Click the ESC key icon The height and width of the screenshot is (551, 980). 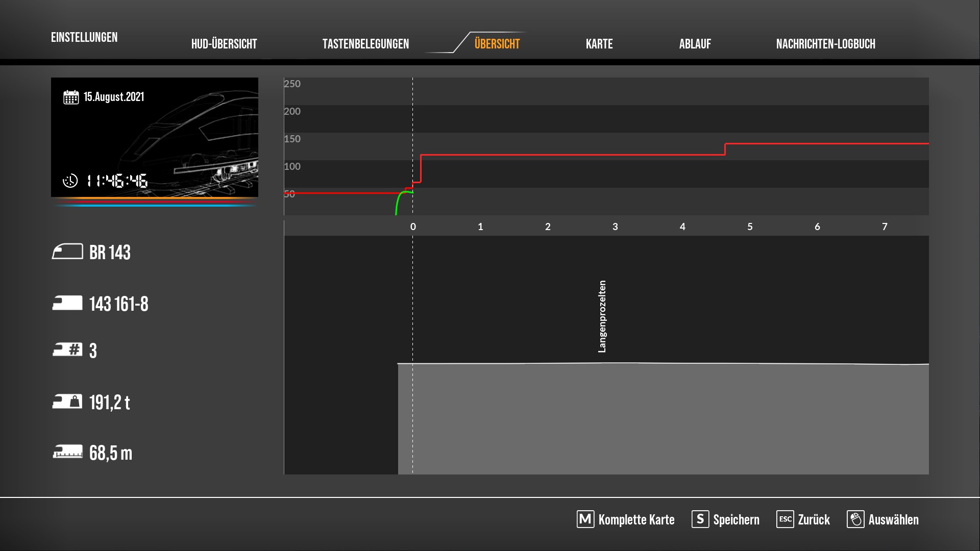click(785, 519)
